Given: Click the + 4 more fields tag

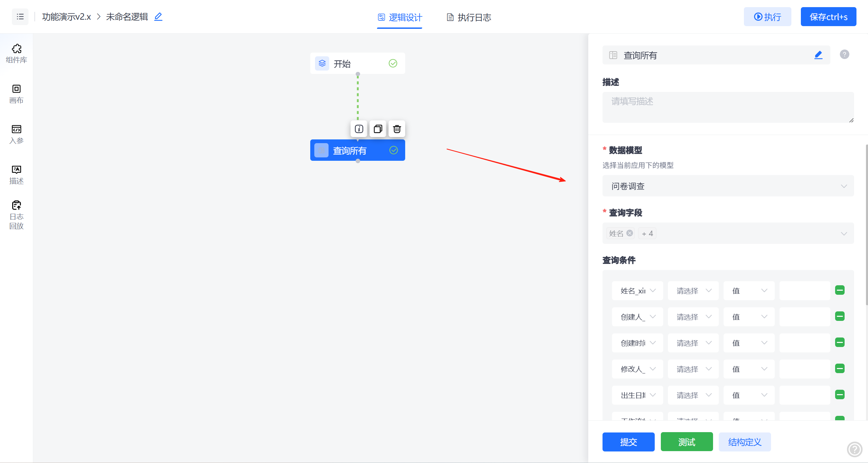Looking at the screenshot, I should 647,233.
